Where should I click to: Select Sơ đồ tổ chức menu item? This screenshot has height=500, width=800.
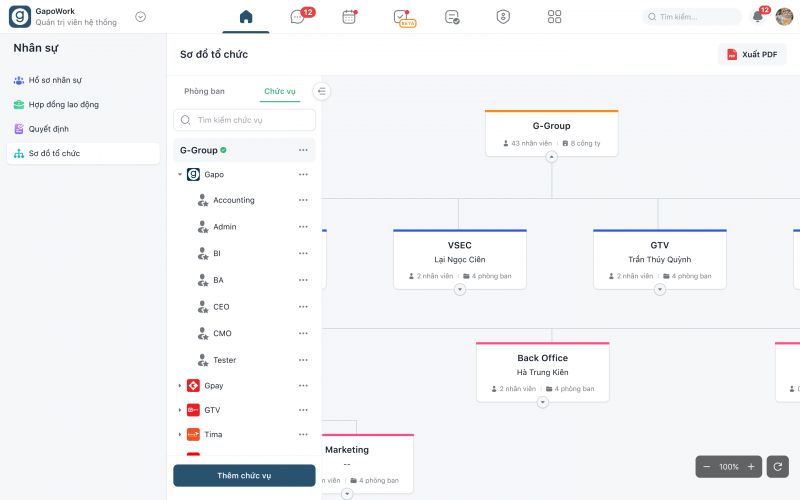tap(83, 154)
